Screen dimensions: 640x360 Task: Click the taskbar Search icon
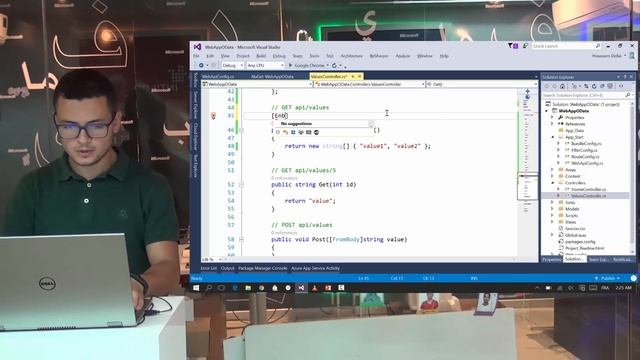(209, 288)
